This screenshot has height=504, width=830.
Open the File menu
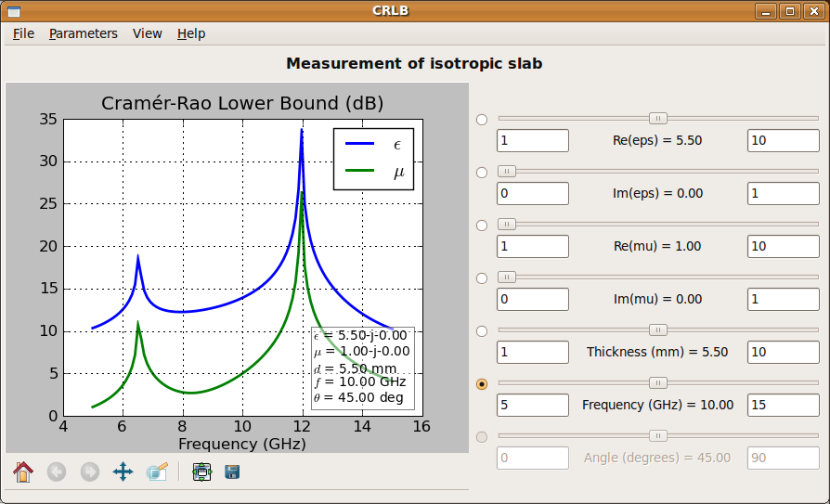click(23, 33)
